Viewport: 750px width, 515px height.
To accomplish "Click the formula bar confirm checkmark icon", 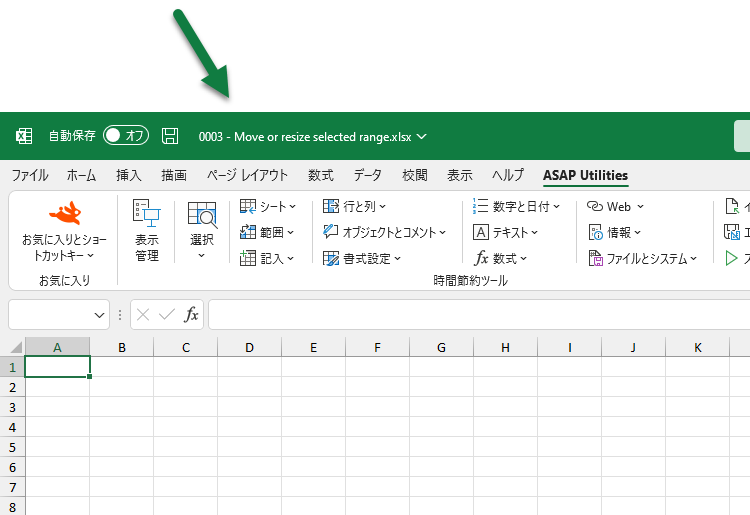I will click(166, 315).
